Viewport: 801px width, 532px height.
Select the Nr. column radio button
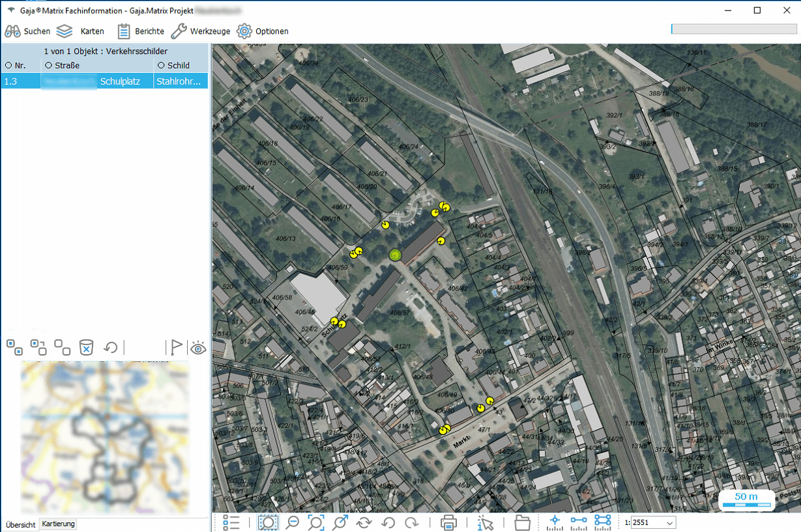(x=8, y=65)
